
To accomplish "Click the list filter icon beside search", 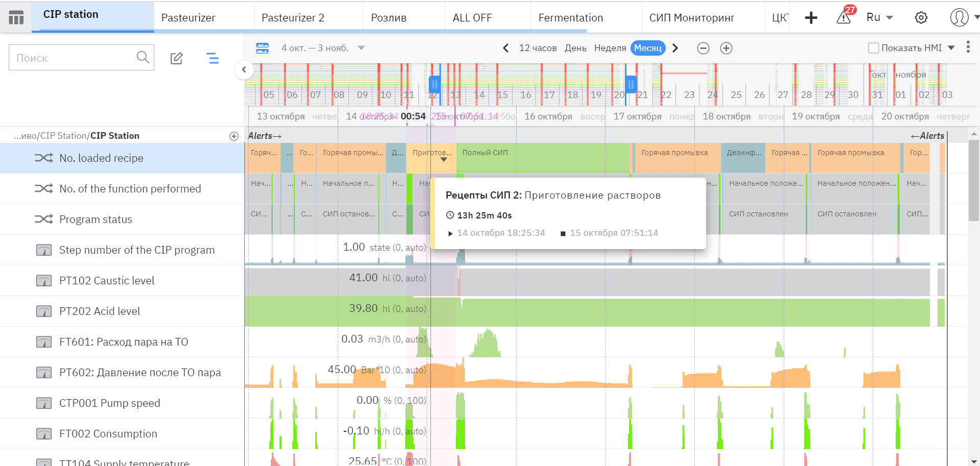I will click(213, 58).
